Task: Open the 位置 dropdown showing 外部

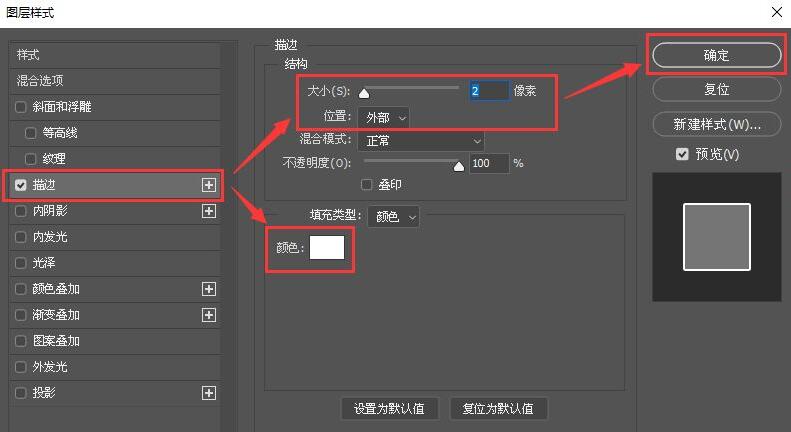Action: [383, 118]
